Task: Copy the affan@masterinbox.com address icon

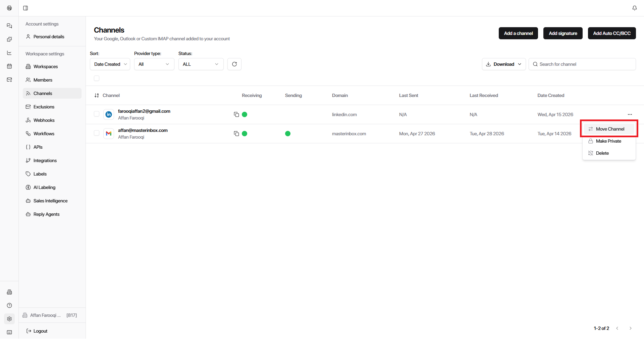Action: pyautogui.click(x=236, y=134)
